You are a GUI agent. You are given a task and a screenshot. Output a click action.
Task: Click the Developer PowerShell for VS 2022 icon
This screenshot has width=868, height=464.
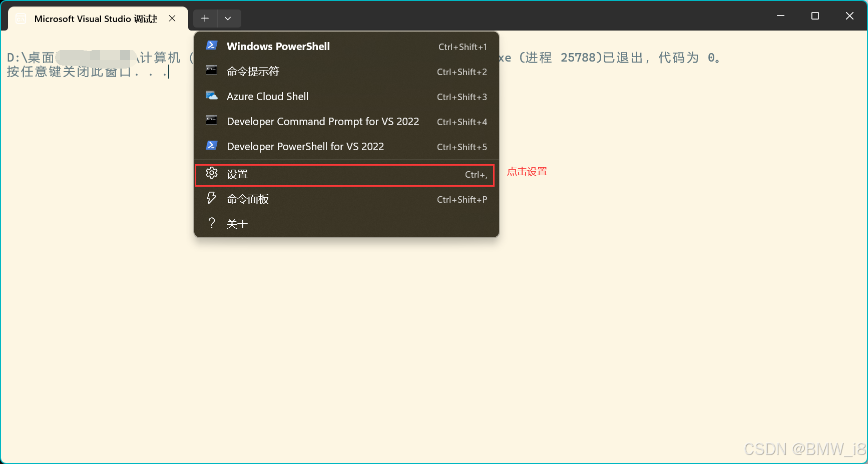[x=212, y=146]
